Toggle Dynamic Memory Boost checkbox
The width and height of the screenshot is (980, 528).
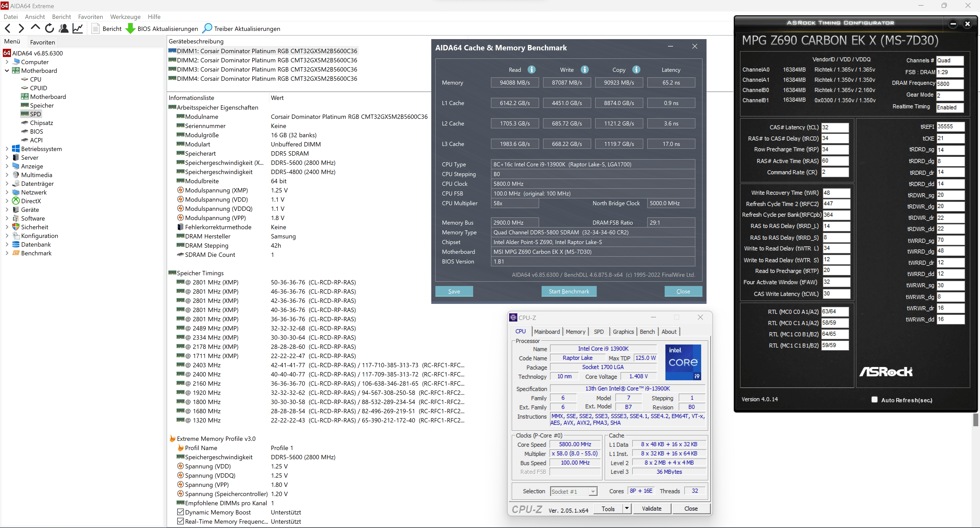click(181, 512)
